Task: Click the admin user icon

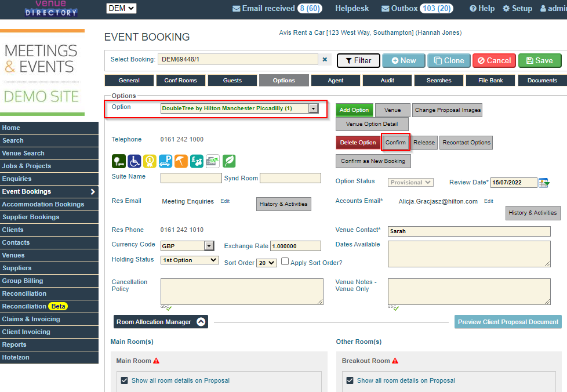Action: coord(543,8)
